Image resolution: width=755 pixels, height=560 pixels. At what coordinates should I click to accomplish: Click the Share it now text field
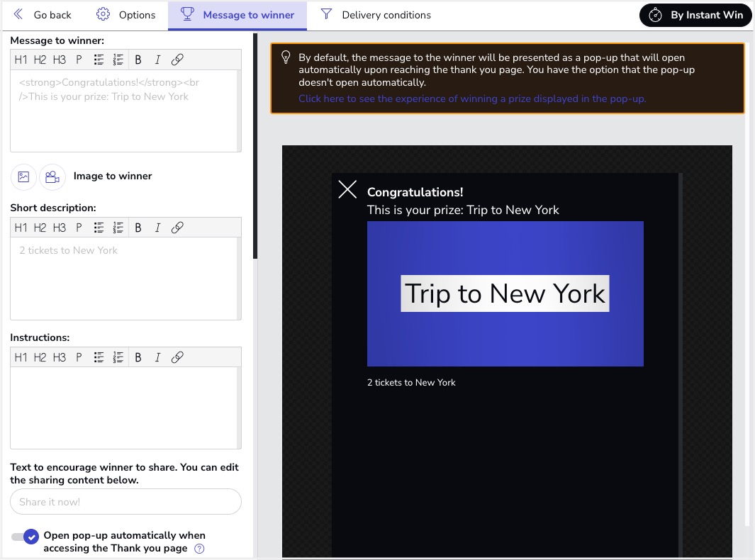pos(125,502)
